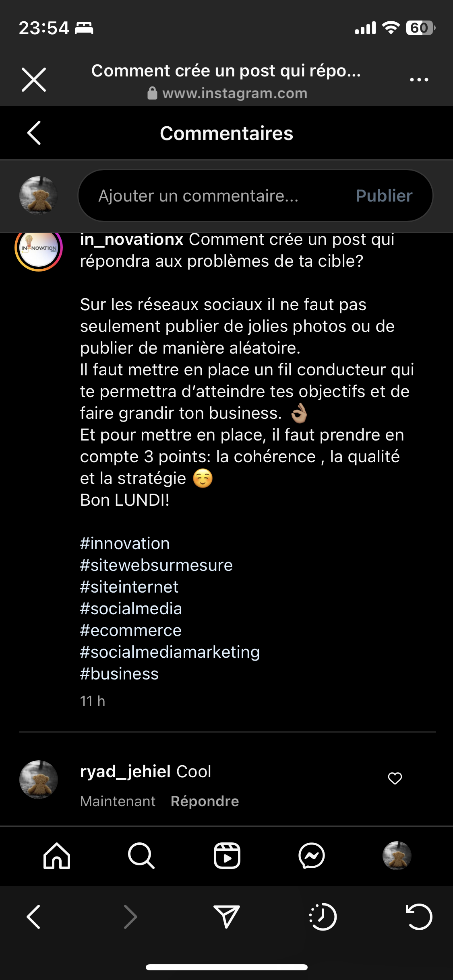Open your profile tab in bottom bar
The width and height of the screenshot is (453, 980).
click(x=397, y=856)
